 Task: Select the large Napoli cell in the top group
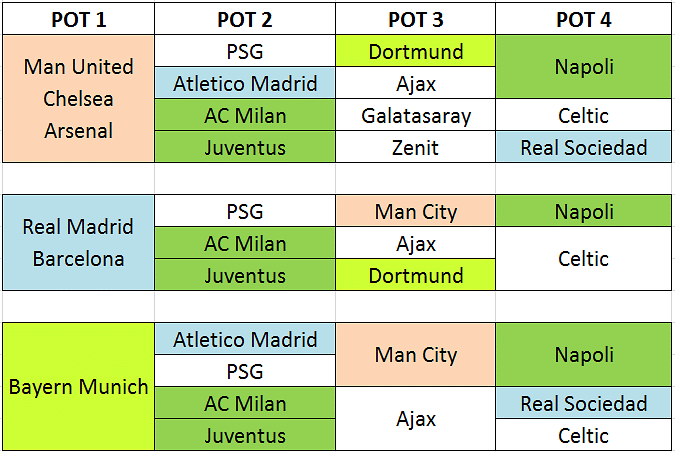click(584, 67)
